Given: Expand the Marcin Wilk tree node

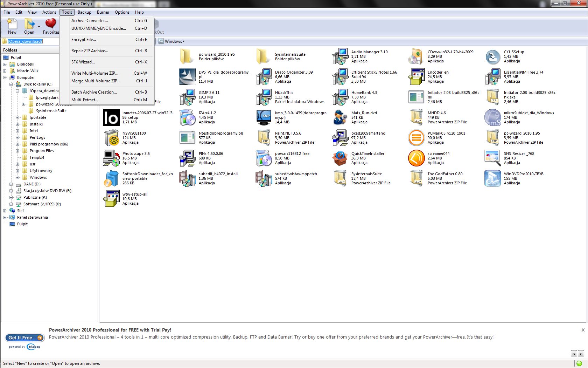Looking at the screenshot, I should [x=5, y=71].
